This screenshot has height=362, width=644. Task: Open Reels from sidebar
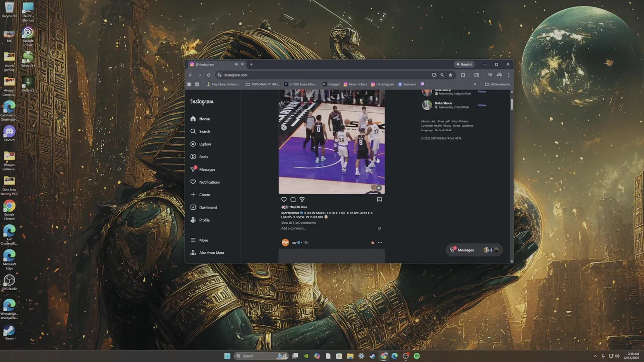point(199,157)
